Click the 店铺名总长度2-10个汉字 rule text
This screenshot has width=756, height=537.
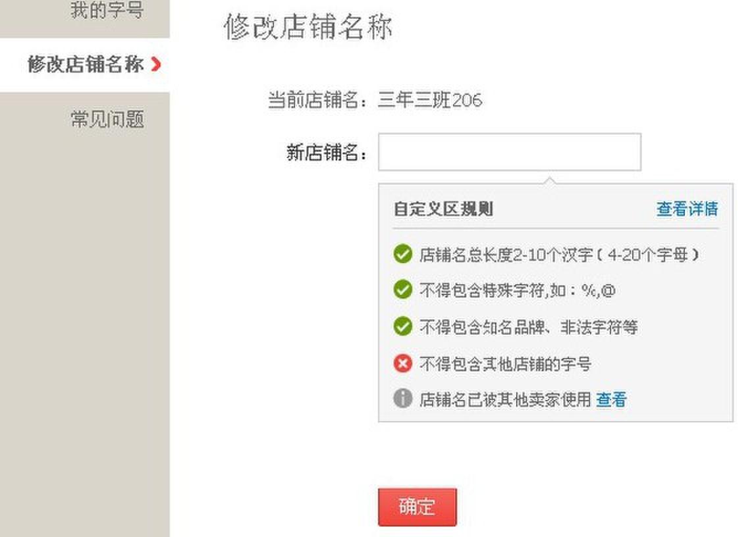(559, 254)
